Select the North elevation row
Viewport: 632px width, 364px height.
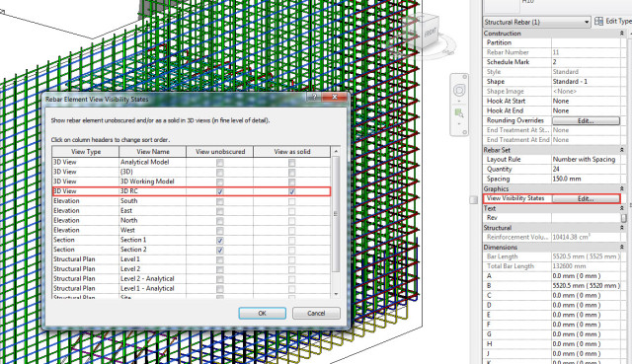(x=191, y=220)
